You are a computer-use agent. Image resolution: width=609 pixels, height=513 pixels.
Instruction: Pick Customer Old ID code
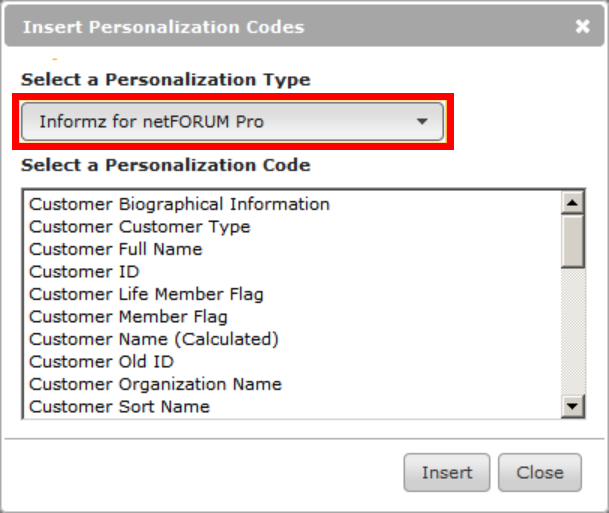click(x=101, y=362)
